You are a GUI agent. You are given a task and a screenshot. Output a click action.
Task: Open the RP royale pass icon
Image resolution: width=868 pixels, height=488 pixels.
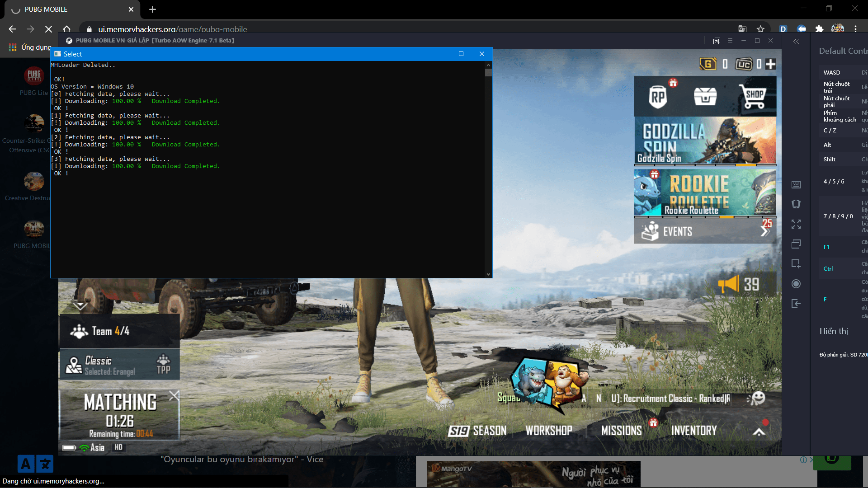point(658,96)
